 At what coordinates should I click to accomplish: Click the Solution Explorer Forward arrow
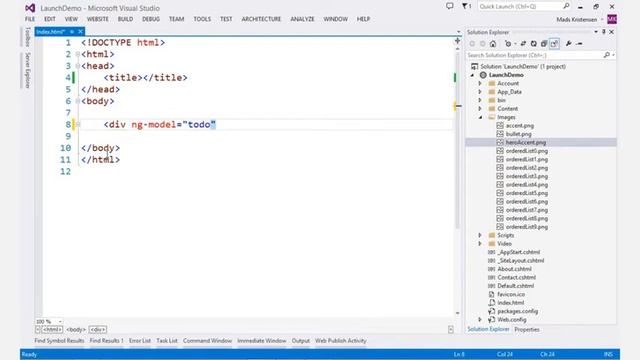tap(482, 44)
